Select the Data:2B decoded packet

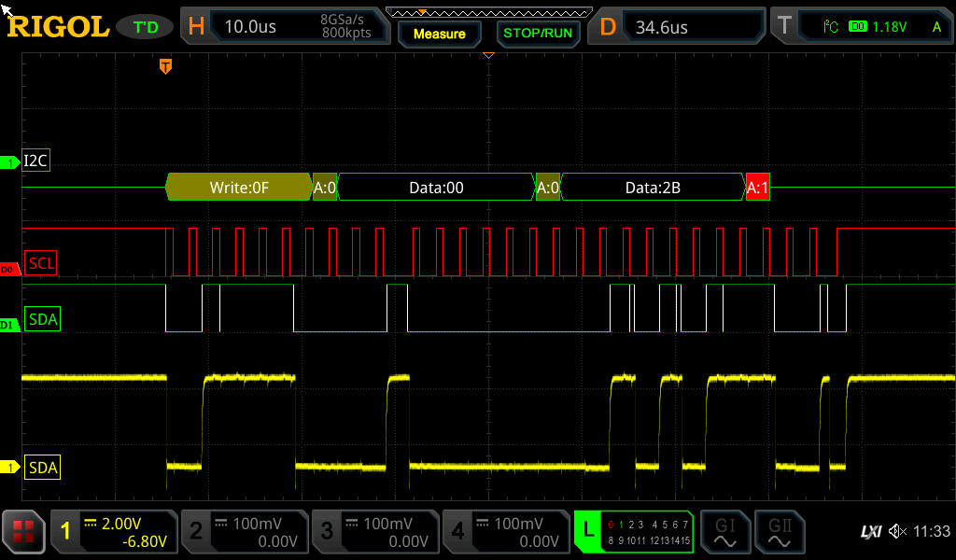(653, 187)
